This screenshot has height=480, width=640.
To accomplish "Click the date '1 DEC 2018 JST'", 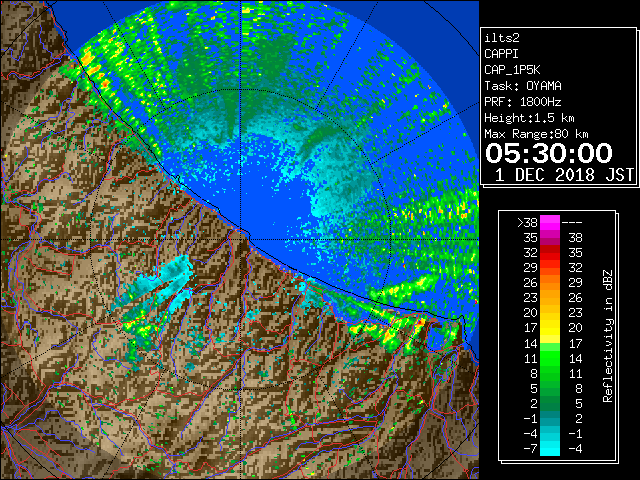I will (x=564, y=175).
